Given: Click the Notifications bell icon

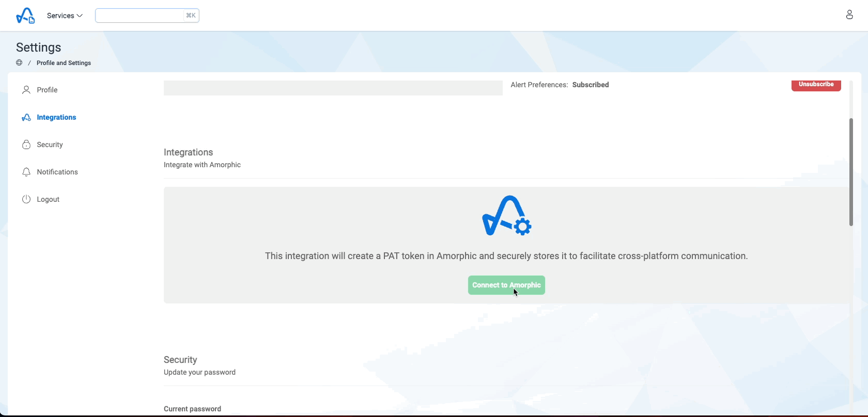Looking at the screenshot, I should coord(26,172).
